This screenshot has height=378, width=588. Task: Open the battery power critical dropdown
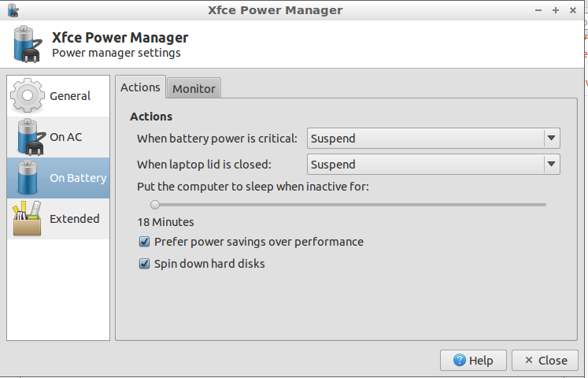pyautogui.click(x=434, y=139)
